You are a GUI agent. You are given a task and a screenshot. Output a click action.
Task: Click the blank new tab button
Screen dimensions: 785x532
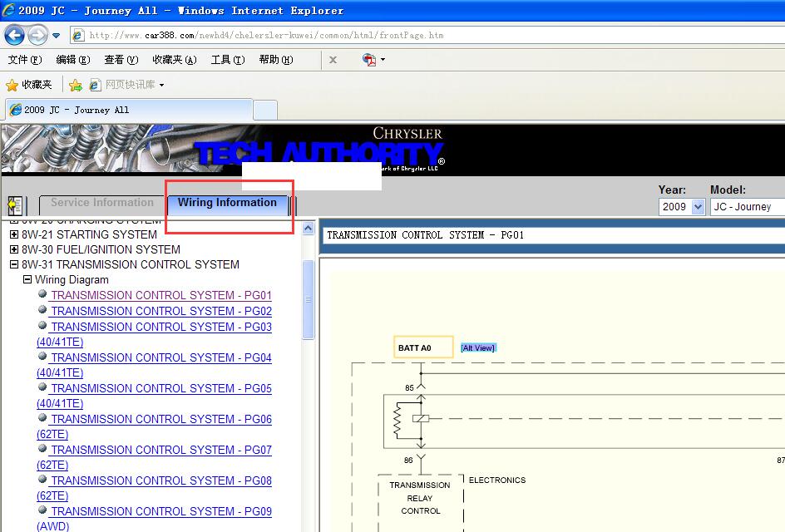point(265,110)
